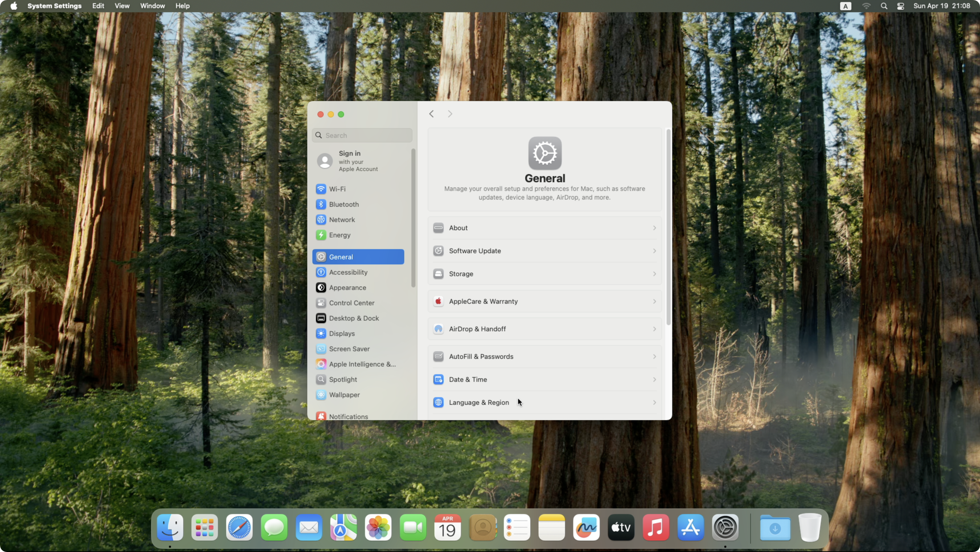
Task: Open Bluetooth settings in sidebar
Action: click(x=358, y=204)
